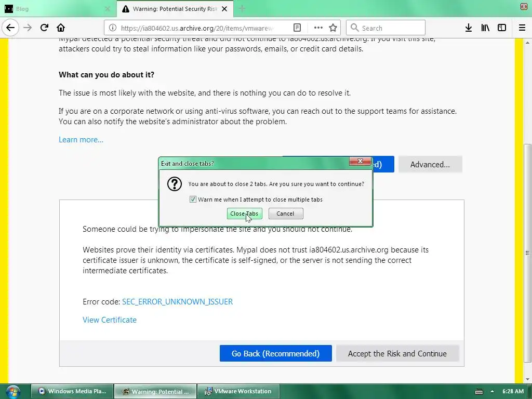Confirm with the Close Tabs button
Screen dimensions: 532x399
(x=244, y=214)
